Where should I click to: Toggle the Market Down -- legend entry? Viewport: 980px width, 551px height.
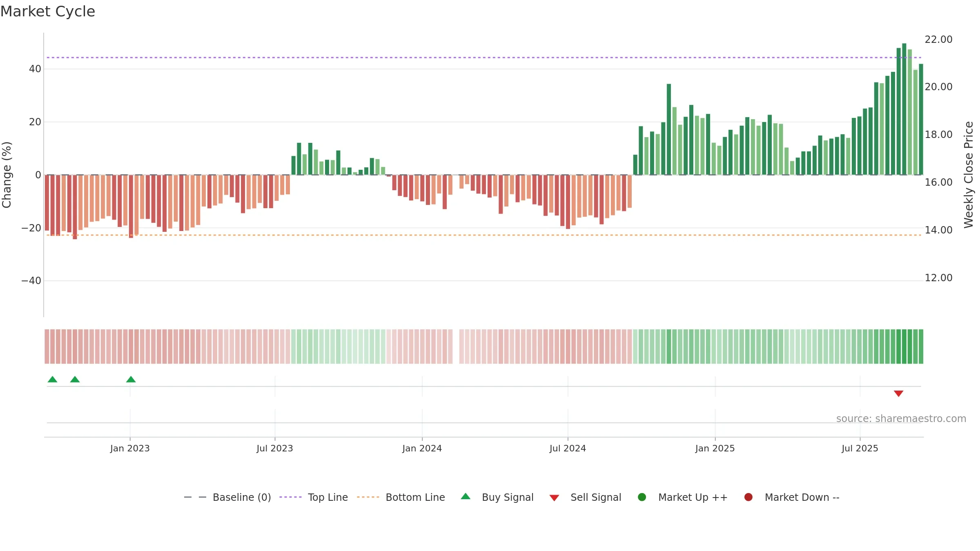tap(792, 497)
